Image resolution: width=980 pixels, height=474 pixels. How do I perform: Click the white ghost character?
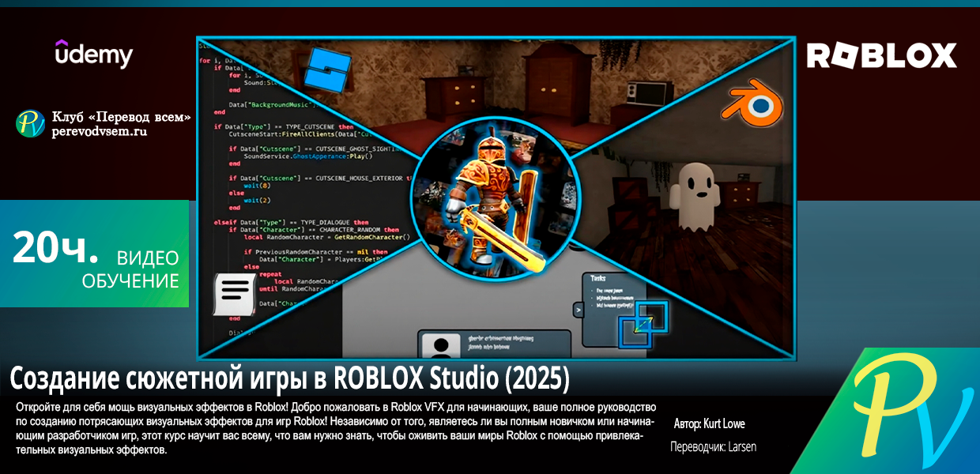(697, 197)
